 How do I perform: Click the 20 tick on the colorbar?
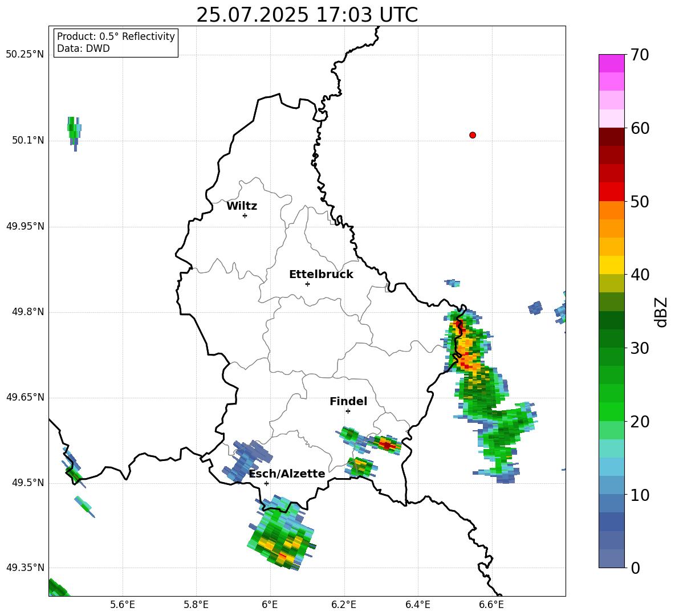click(x=639, y=421)
